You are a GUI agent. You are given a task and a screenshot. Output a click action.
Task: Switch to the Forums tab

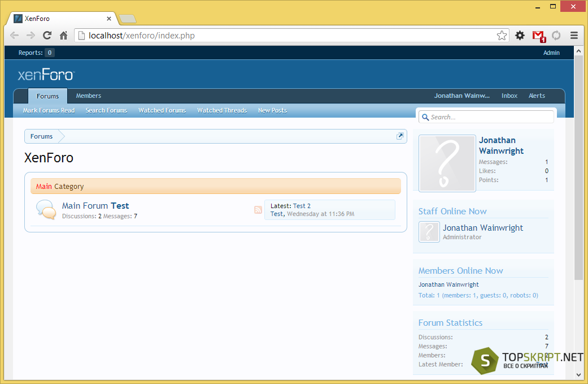point(47,96)
